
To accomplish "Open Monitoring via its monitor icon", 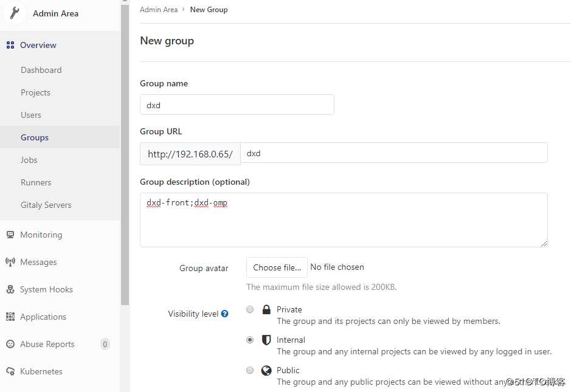I will click(x=10, y=235).
